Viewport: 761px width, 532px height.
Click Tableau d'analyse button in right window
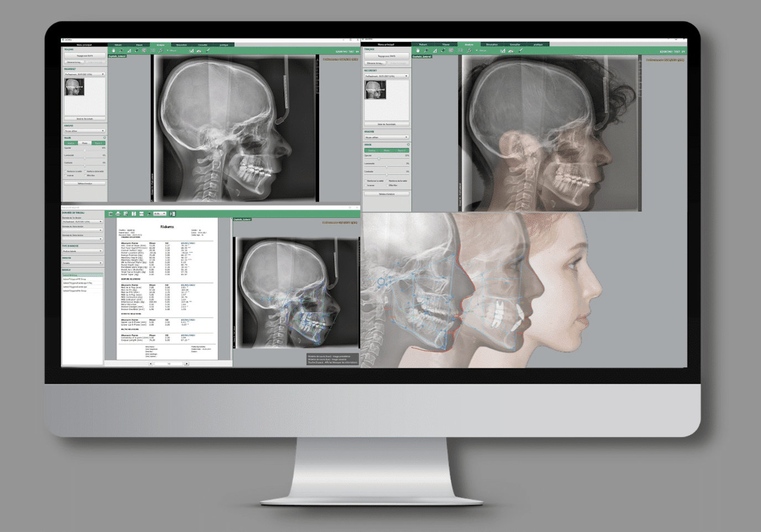[x=387, y=194]
